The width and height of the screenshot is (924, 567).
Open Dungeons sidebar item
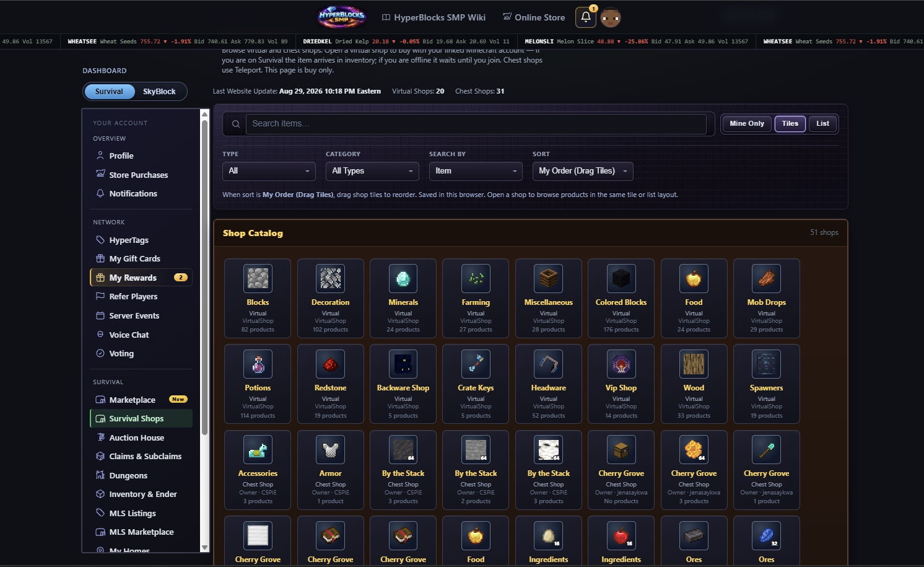pyautogui.click(x=141, y=475)
